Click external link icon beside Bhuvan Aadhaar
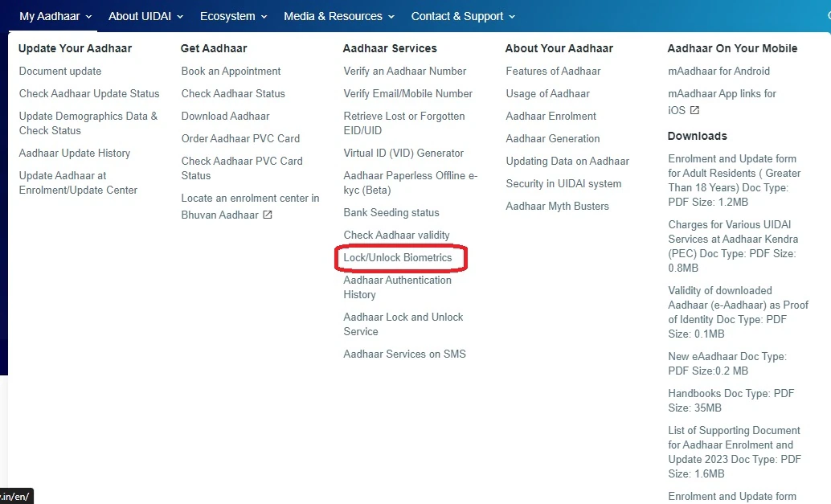 [x=268, y=215]
